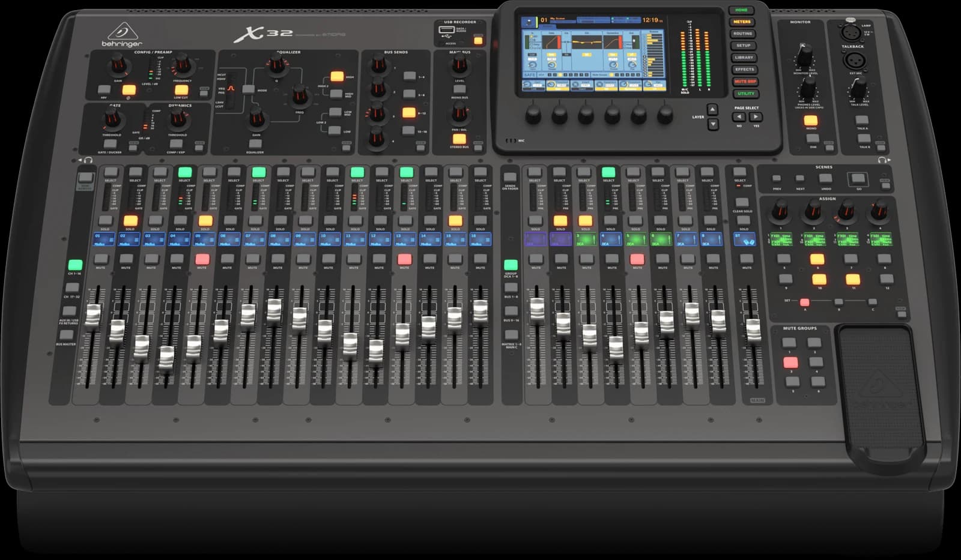Toggle Mute Group 3 red button
The image size is (961, 560).
click(x=790, y=363)
